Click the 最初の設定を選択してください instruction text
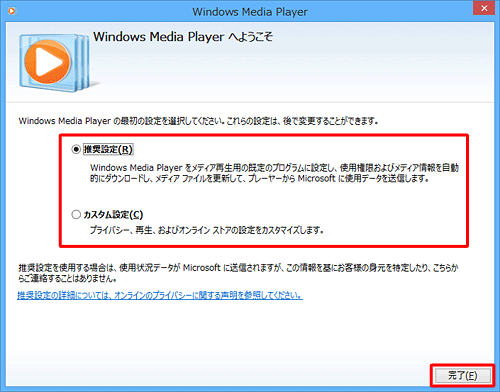This screenshot has width=500, height=392. (x=198, y=121)
